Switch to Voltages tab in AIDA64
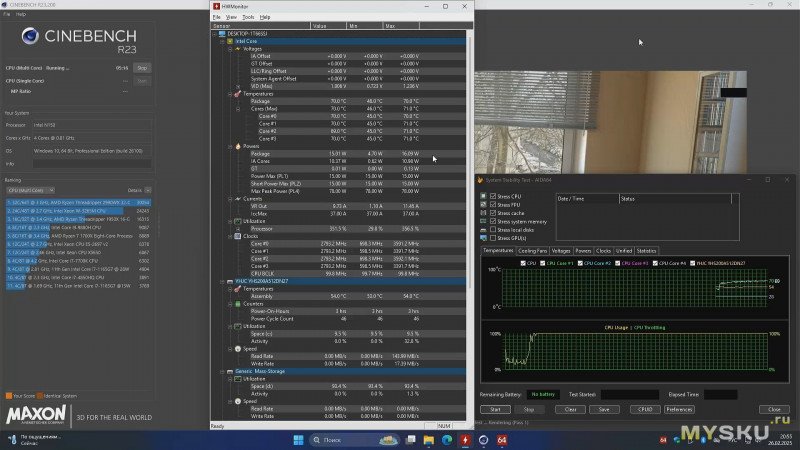This screenshot has height=450, width=800. point(561,251)
